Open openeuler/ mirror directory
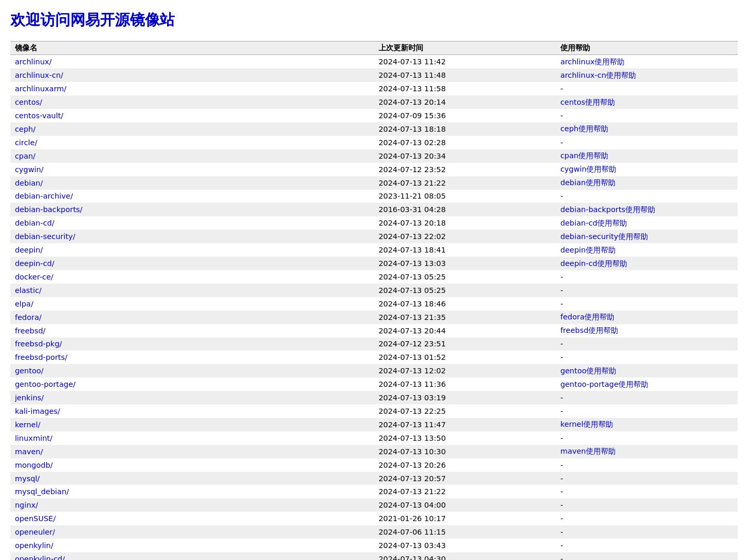Screen dimensions: 747x560 click(35, 532)
